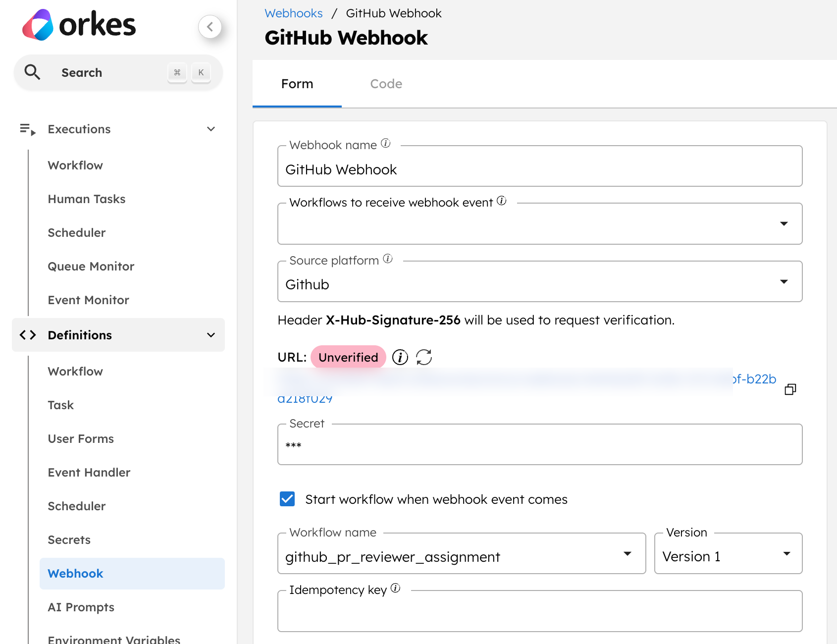Click the Unverified status badge
Viewport: 837px width, 644px height.
348,357
